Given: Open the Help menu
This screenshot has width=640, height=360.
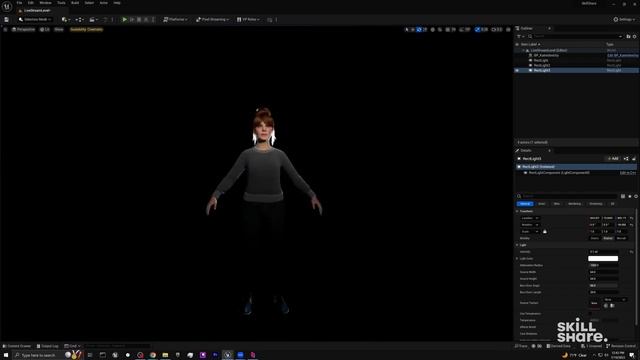Looking at the screenshot, I should [117, 3].
